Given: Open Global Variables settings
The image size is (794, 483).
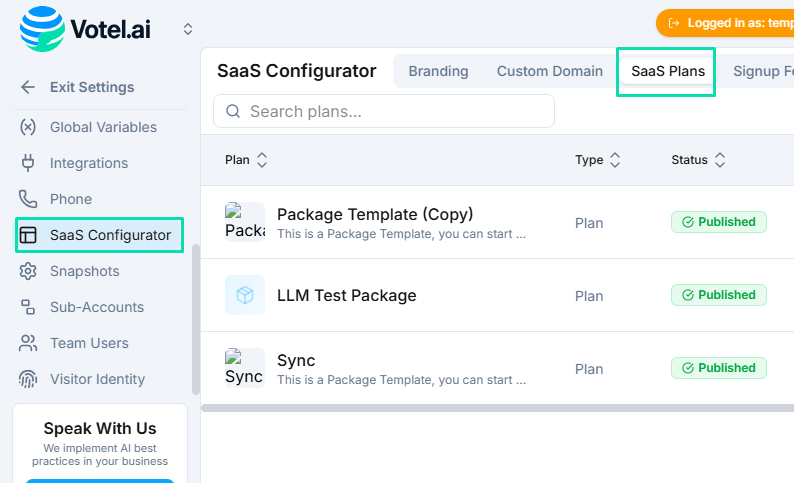Looking at the screenshot, I should (103, 127).
